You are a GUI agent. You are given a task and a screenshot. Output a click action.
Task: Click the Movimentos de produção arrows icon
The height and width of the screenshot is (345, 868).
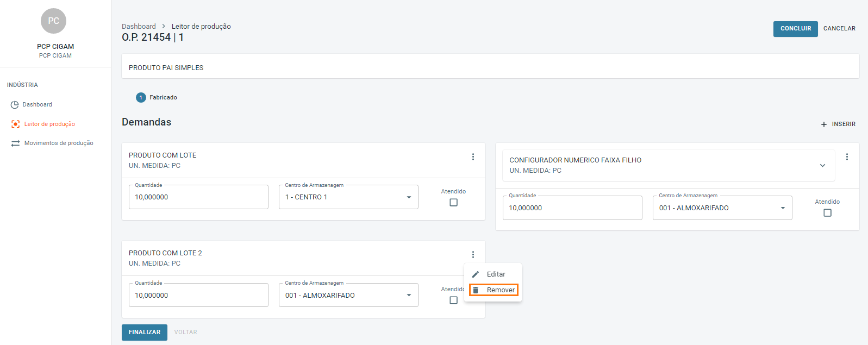tap(15, 143)
